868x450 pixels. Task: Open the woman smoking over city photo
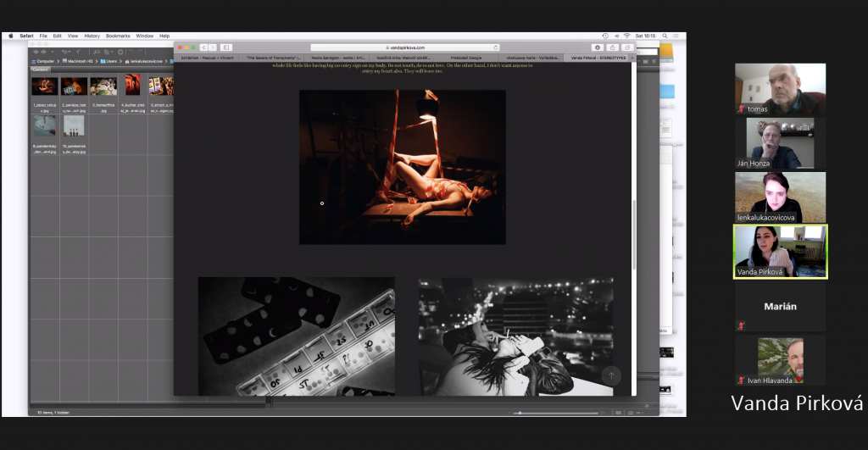(x=516, y=336)
